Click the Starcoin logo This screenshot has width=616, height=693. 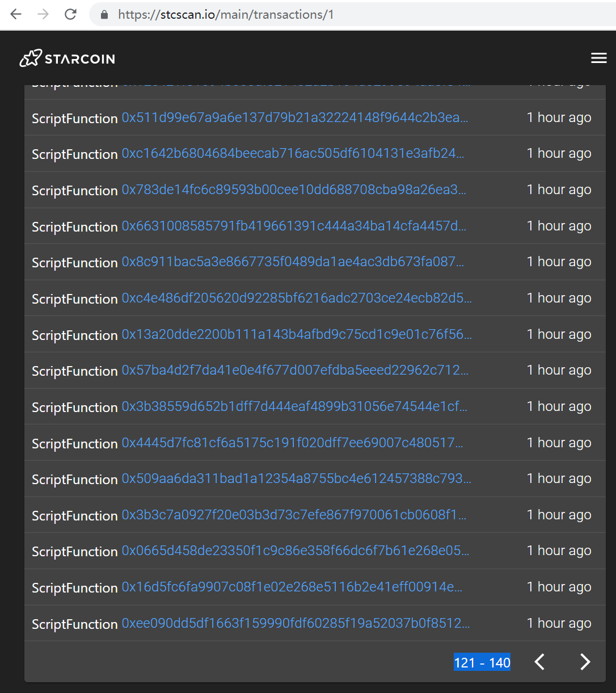point(66,58)
